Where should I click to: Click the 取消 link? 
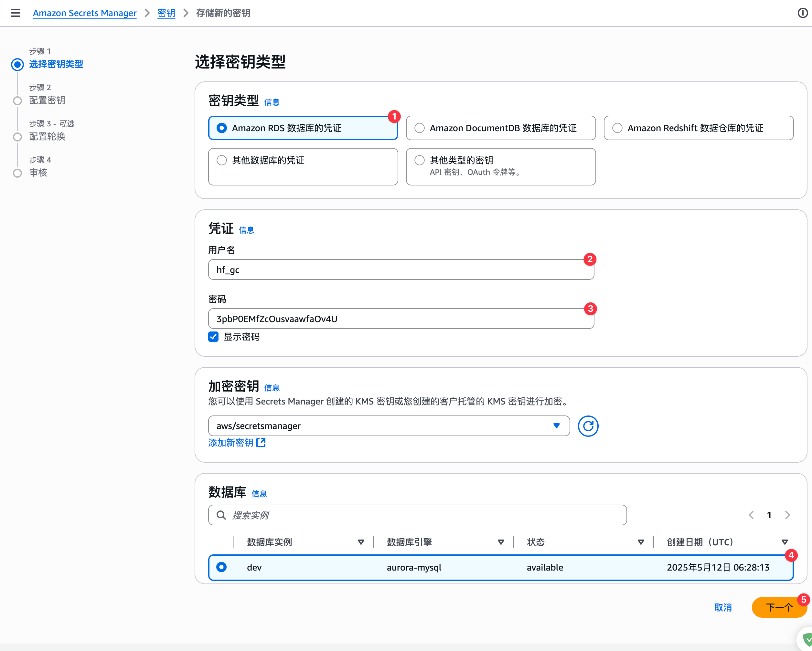722,607
